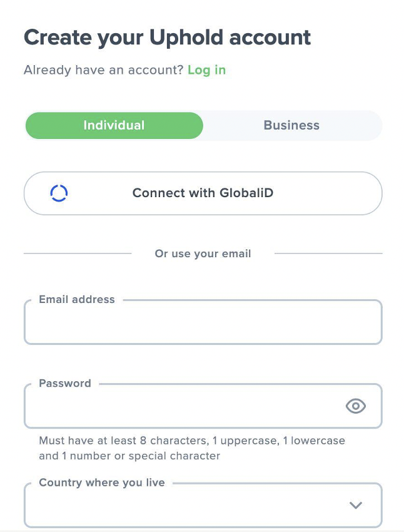The image size is (404, 532).
Task: Click the Password field label
Action: click(x=65, y=383)
